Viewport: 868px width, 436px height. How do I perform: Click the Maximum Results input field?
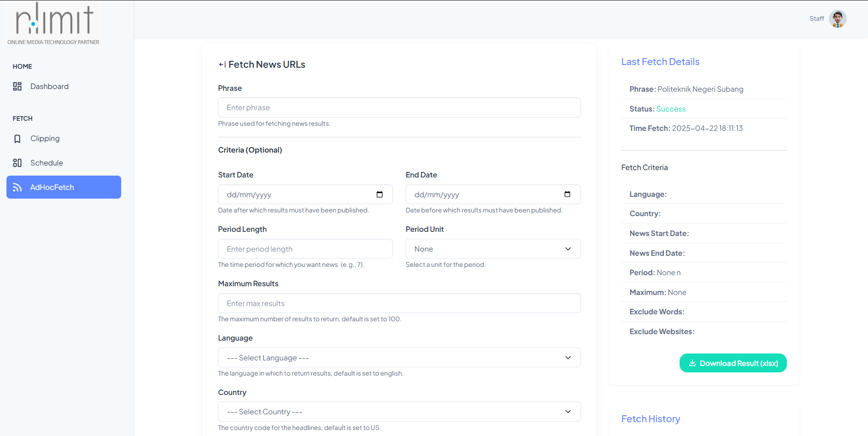click(x=399, y=303)
